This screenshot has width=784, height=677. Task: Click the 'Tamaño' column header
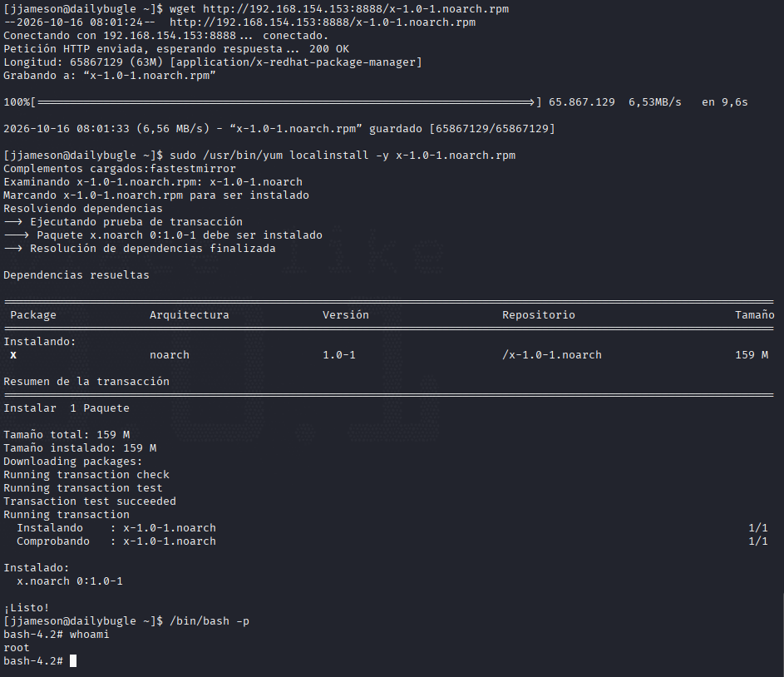pyautogui.click(x=755, y=315)
